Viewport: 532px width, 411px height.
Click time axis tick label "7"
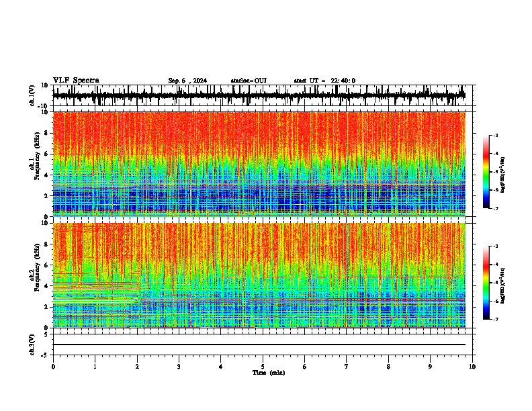click(347, 367)
